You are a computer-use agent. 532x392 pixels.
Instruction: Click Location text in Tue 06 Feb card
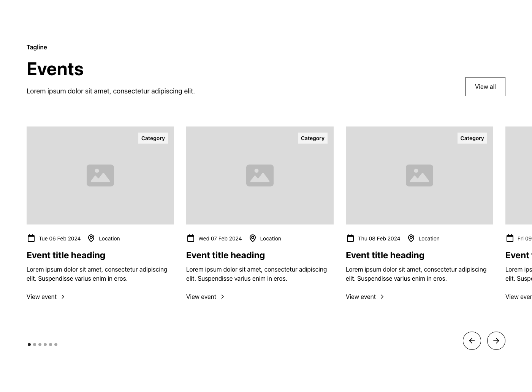point(109,239)
